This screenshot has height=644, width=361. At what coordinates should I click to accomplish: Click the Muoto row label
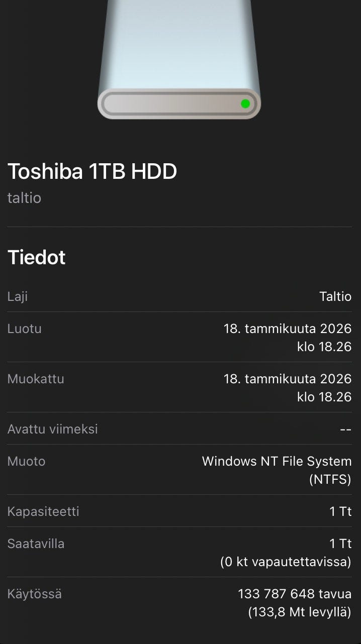(26, 461)
